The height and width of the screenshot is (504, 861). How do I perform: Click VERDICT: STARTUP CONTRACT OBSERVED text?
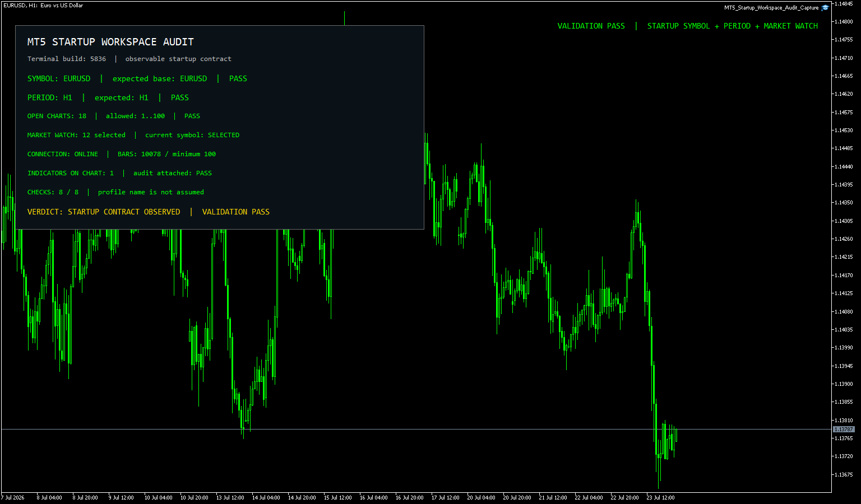104,212
